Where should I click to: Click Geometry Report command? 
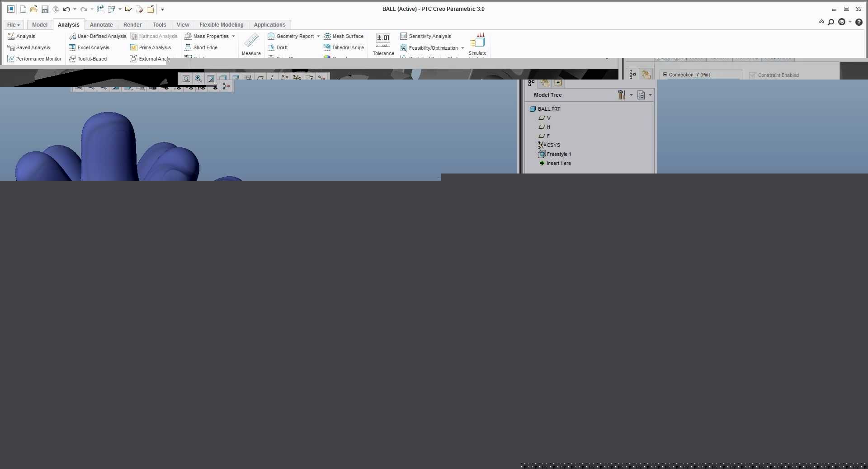[x=291, y=36]
